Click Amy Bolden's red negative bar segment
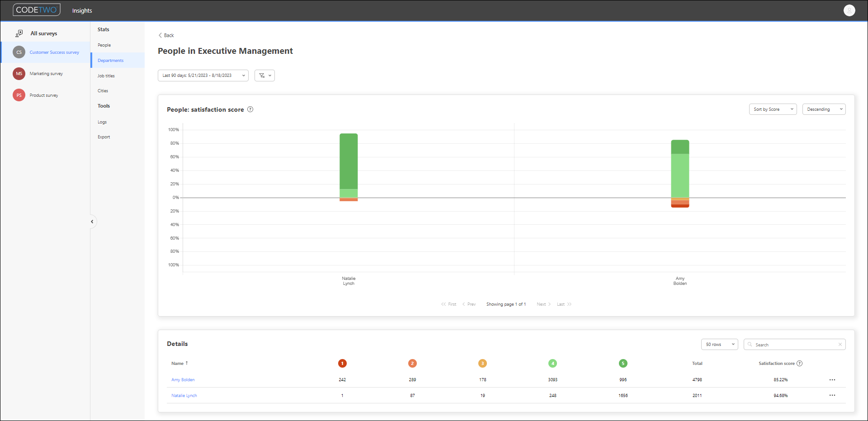Viewport: 868px width, 421px height. tap(680, 206)
